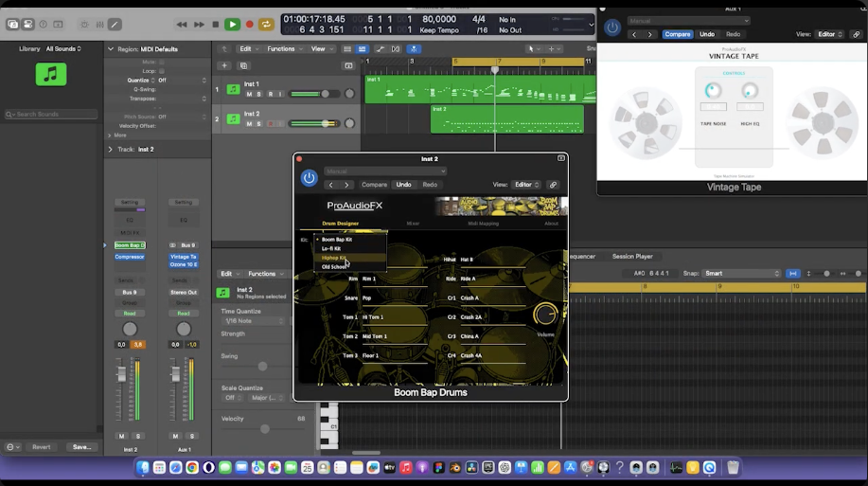
Task: Fast-forward the playhead
Action: pos(199,25)
